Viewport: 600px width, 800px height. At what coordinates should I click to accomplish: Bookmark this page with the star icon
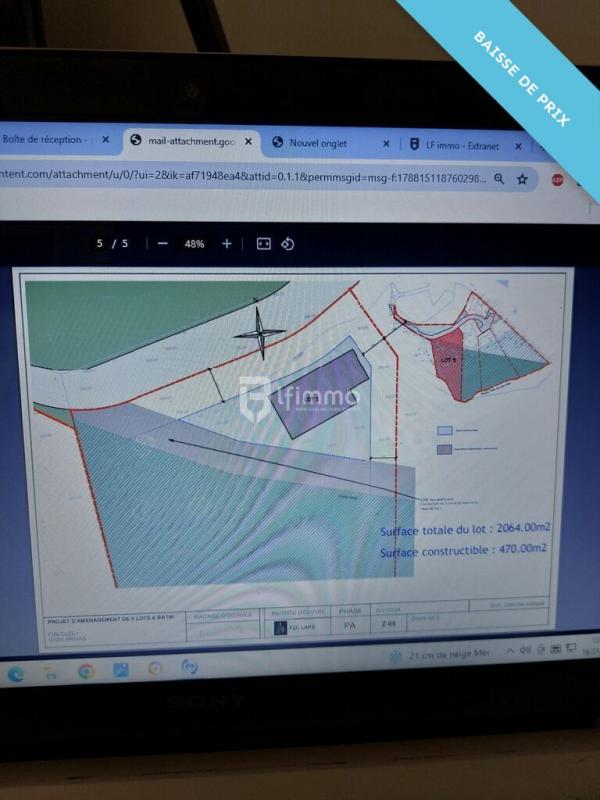click(x=522, y=180)
